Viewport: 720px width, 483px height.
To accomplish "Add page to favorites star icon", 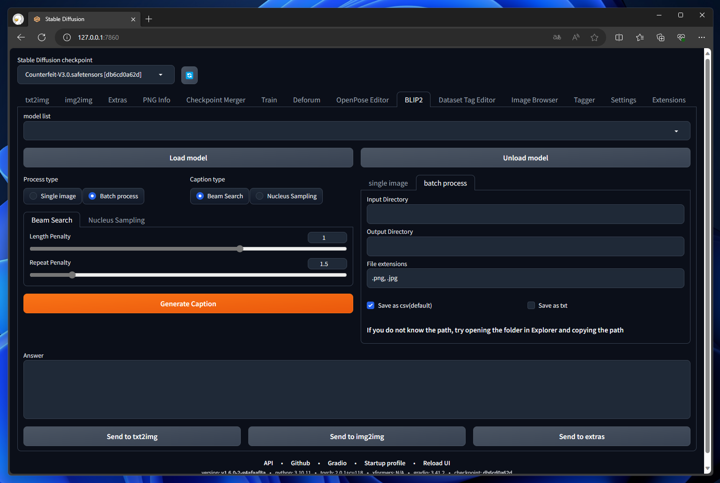I will coord(595,37).
